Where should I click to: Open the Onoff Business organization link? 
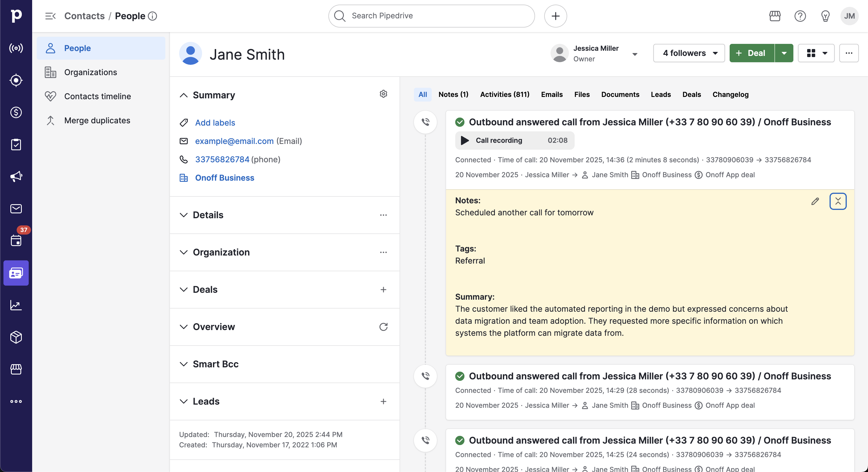click(x=224, y=178)
